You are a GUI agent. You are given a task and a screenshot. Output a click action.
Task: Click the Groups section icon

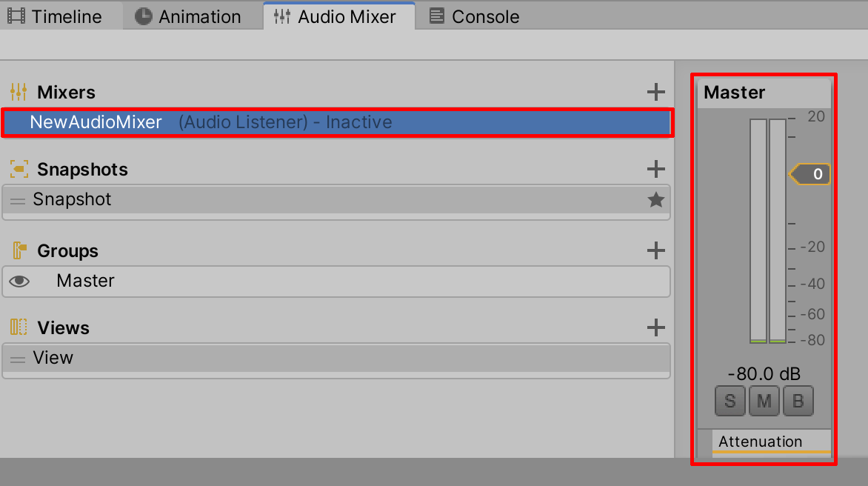19,250
